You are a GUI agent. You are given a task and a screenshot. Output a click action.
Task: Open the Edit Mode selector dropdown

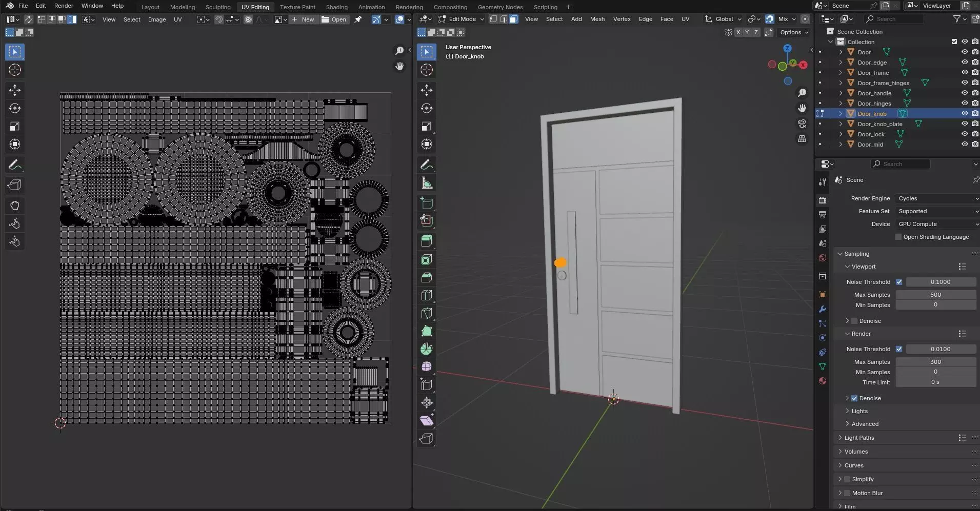(x=461, y=19)
